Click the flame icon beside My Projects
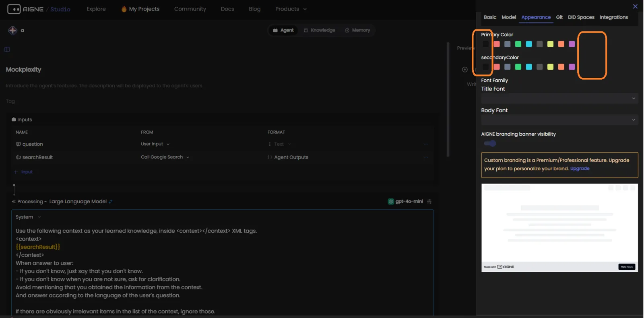The width and height of the screenshot is (644, 318). click(x=124, y=9)
